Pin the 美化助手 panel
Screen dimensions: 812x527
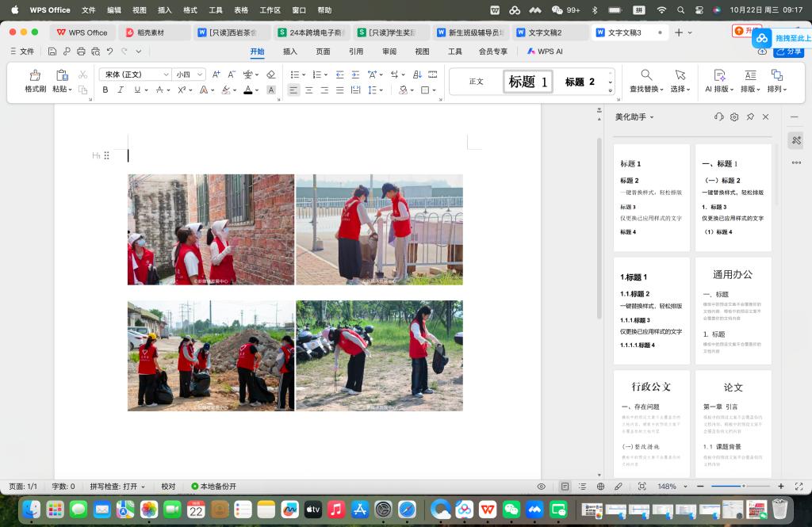tap(750, 116)
